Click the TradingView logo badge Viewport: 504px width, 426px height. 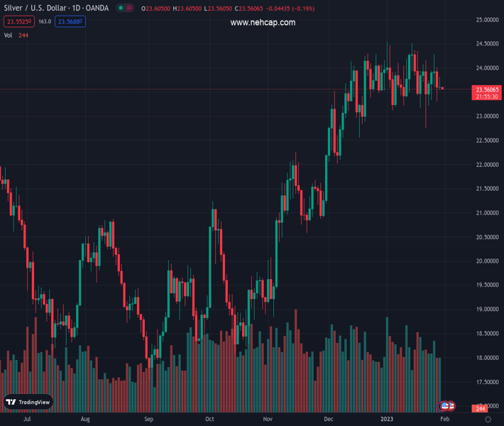coord(28,402)
